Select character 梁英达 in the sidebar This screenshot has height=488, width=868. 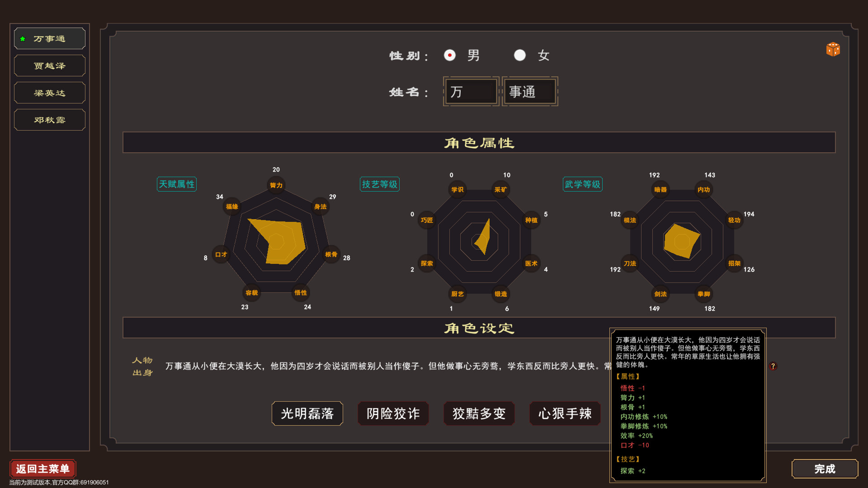coord(50,93)
